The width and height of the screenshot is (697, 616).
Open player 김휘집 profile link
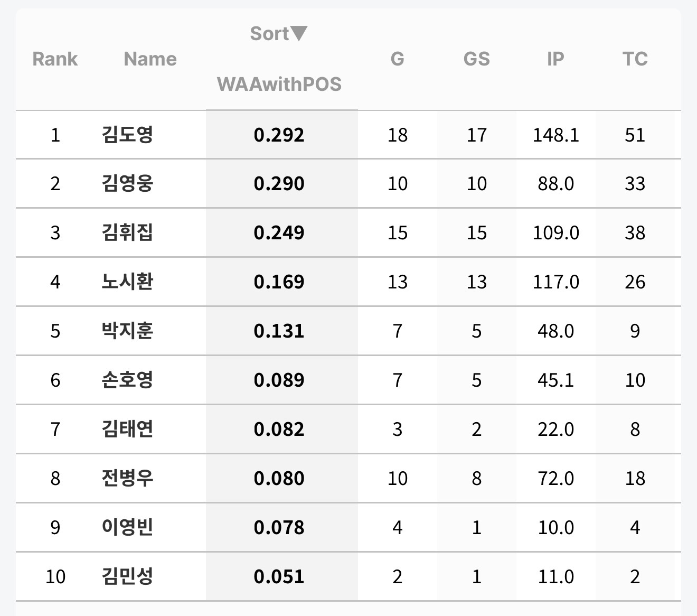click(x=127, y=233)
